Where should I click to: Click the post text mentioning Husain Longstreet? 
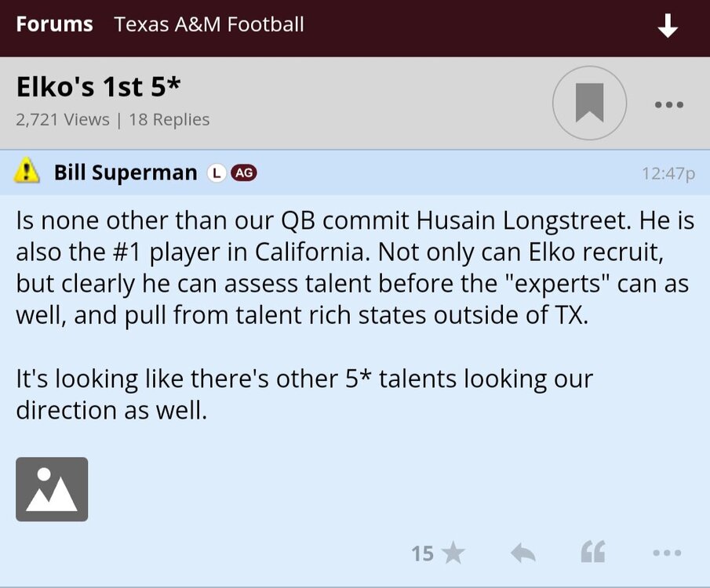pyautogui.click(x=355, y=220)
